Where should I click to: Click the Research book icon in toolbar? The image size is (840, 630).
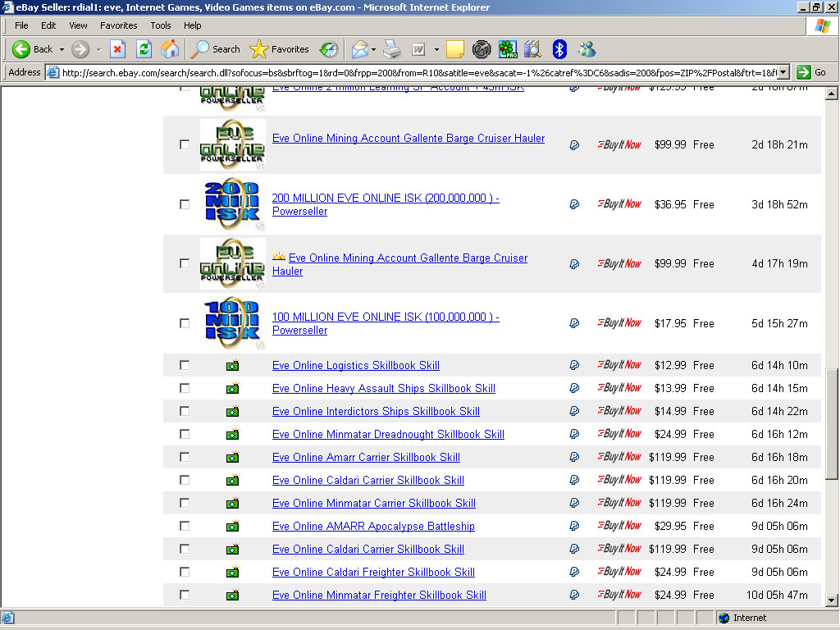tap(533, 49)
